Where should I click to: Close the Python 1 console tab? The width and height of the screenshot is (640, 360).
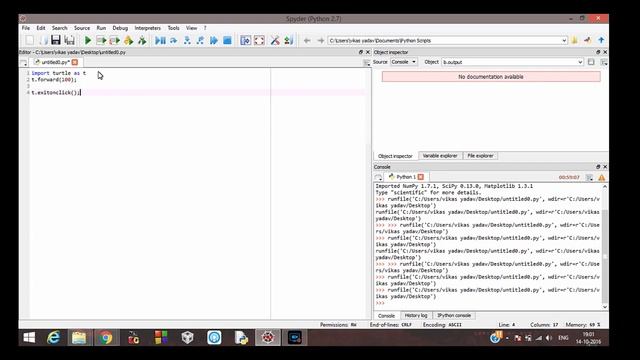point(421,177)
